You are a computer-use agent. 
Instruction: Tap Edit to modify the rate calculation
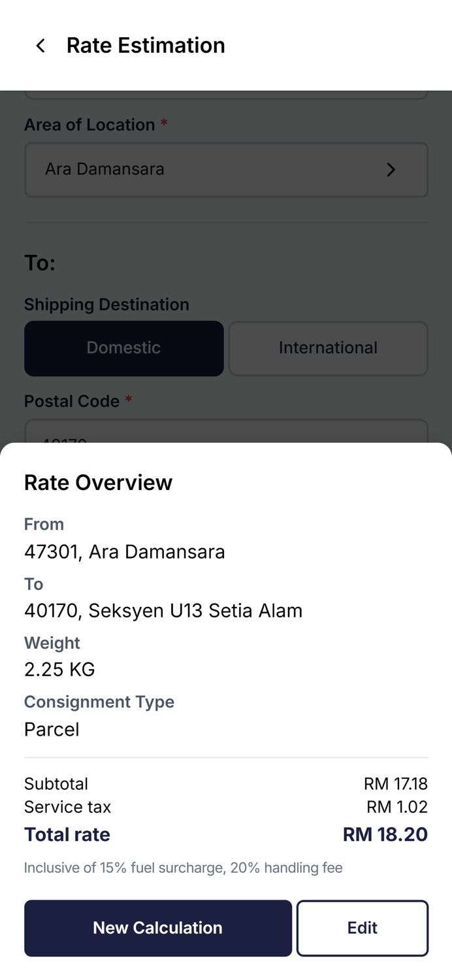point(363,928)
